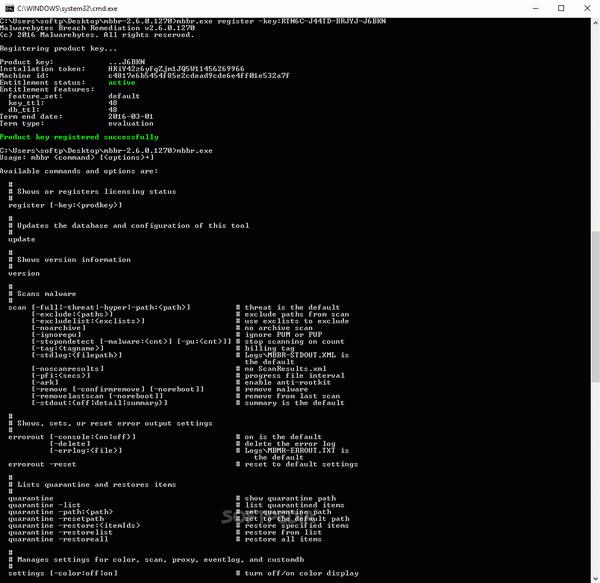
Task: Click the '[-tag:<tagname>]' option
Action: (67, 348)
